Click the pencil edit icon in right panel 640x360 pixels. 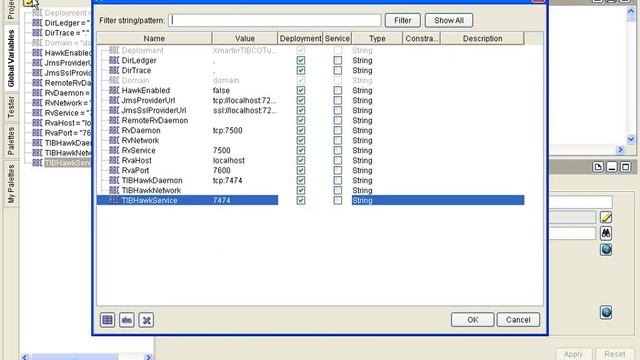[606, 217]
